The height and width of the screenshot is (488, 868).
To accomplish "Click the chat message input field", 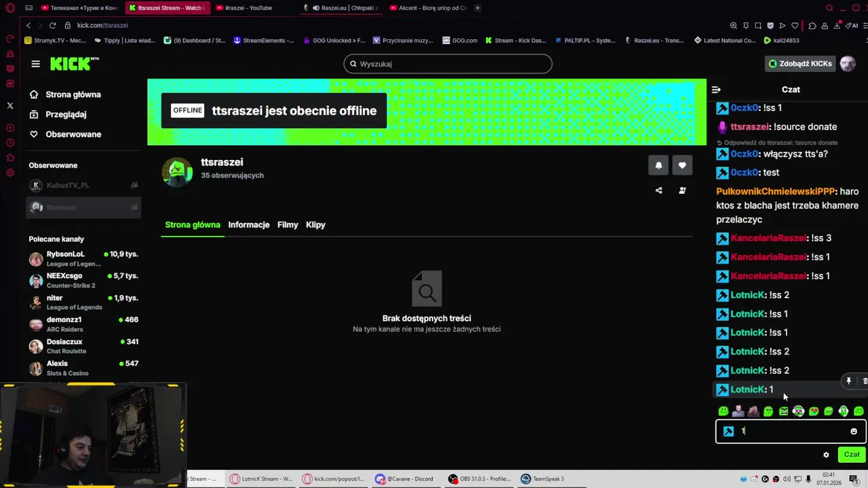I will 791,431.
